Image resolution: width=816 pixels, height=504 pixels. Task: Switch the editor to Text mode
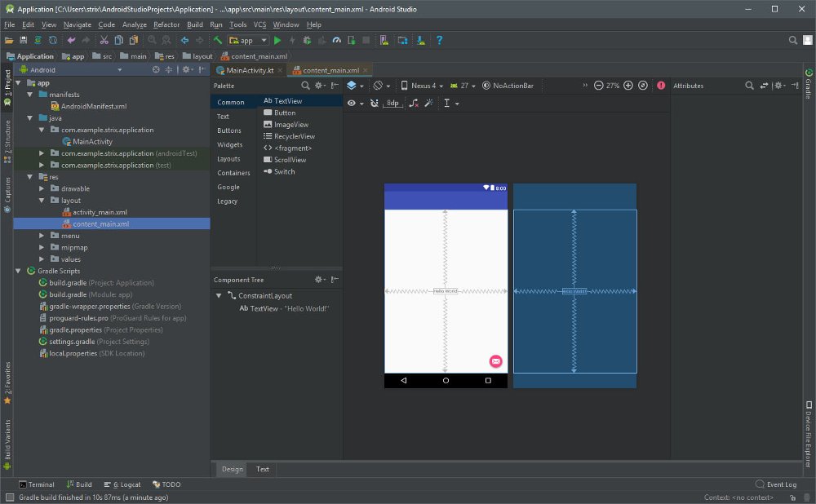click(263, 469)
